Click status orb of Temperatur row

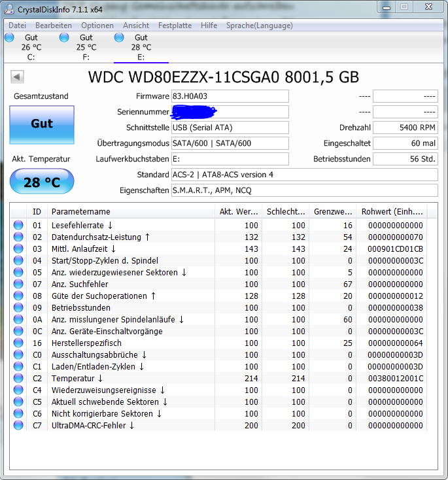click(18, 378)
